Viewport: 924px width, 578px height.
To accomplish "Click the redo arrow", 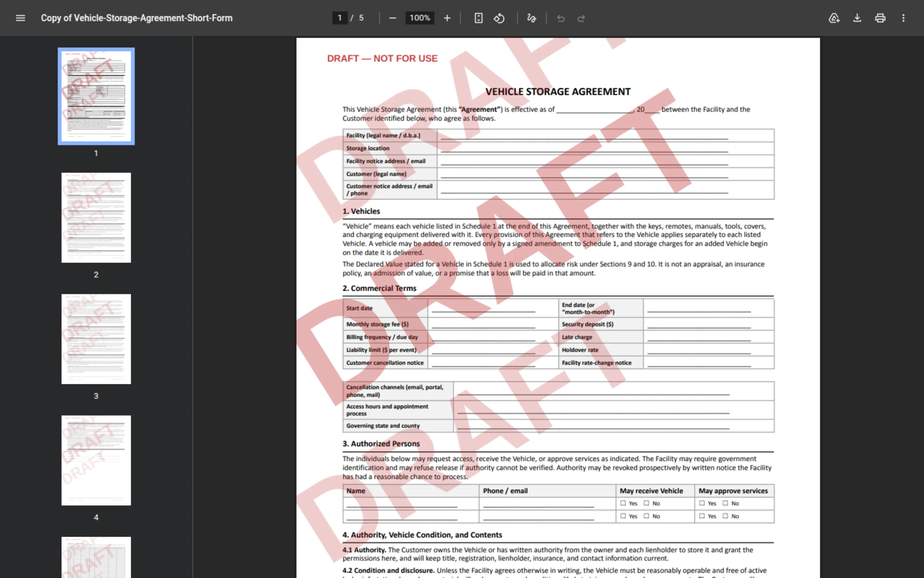I will (581, 18).
